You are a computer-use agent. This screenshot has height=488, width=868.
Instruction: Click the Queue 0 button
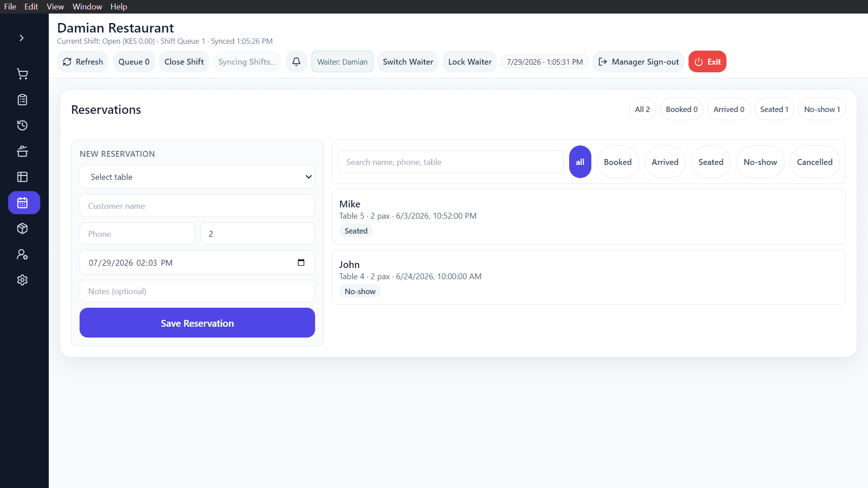pyautogui.click(x=134, y=61)
